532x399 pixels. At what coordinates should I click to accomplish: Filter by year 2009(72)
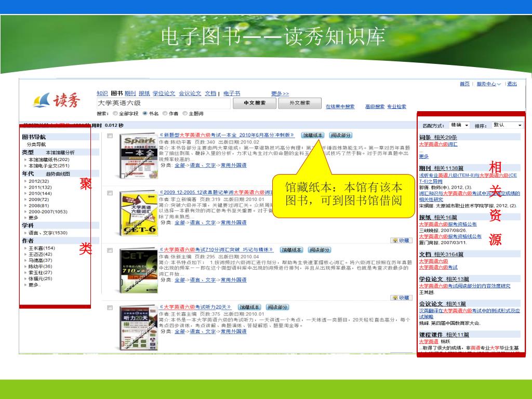click(38, 199)
